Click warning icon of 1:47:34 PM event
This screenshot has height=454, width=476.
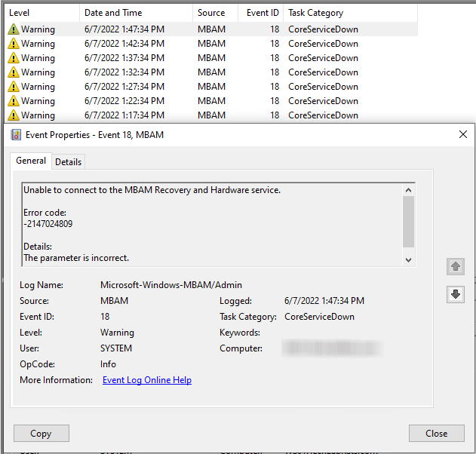point(14,29)
